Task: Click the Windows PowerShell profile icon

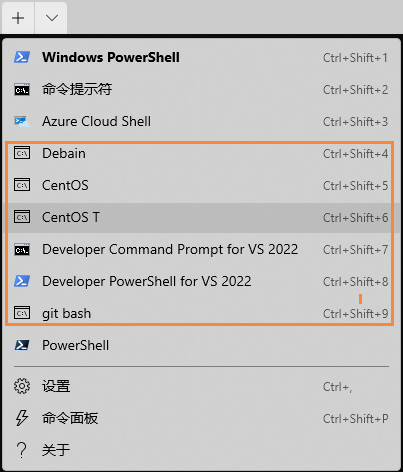Action: coord(22,57)
